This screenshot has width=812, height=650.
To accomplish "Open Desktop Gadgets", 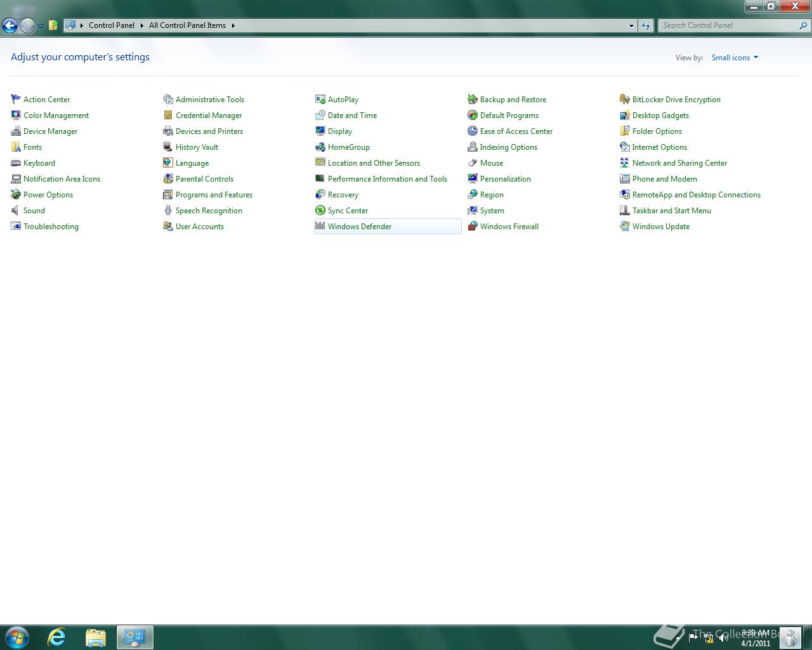I will (x=660, y=116).
